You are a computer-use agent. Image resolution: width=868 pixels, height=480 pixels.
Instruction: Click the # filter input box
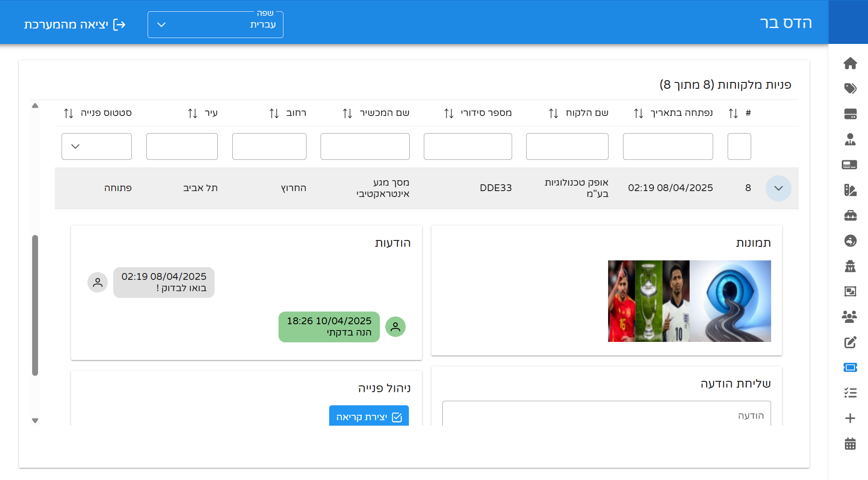(739, 146)
